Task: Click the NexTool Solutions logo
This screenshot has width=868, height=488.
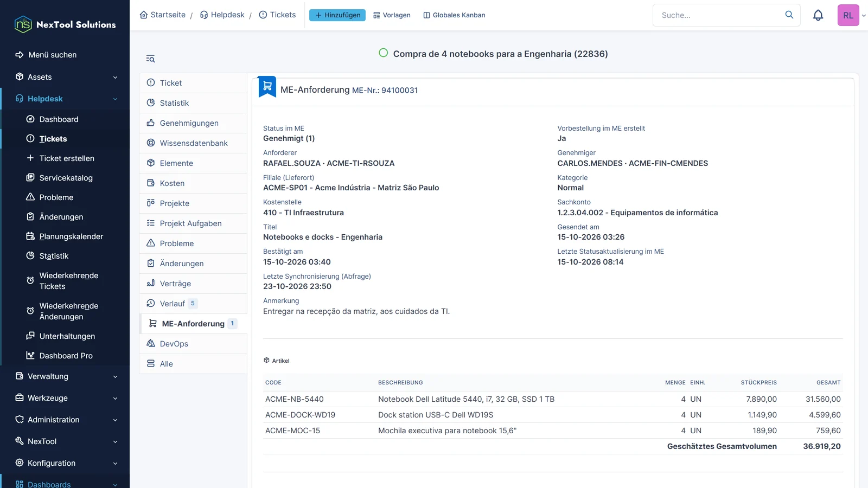Action: point(65,24)
